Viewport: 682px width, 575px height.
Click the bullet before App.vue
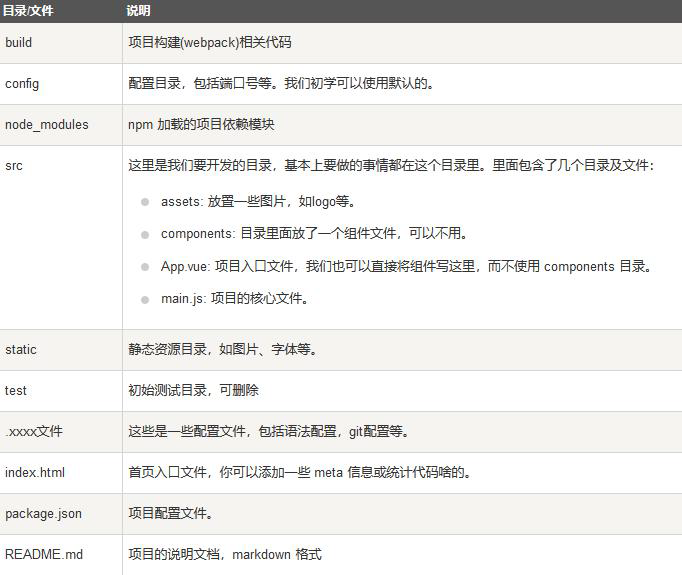click(145, 267)
